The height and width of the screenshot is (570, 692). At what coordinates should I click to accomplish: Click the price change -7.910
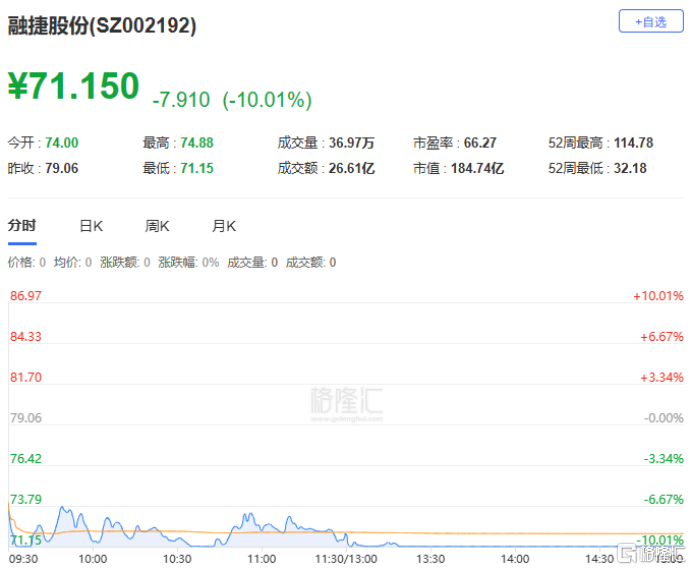pyautogui.click(x=181, y=100)
